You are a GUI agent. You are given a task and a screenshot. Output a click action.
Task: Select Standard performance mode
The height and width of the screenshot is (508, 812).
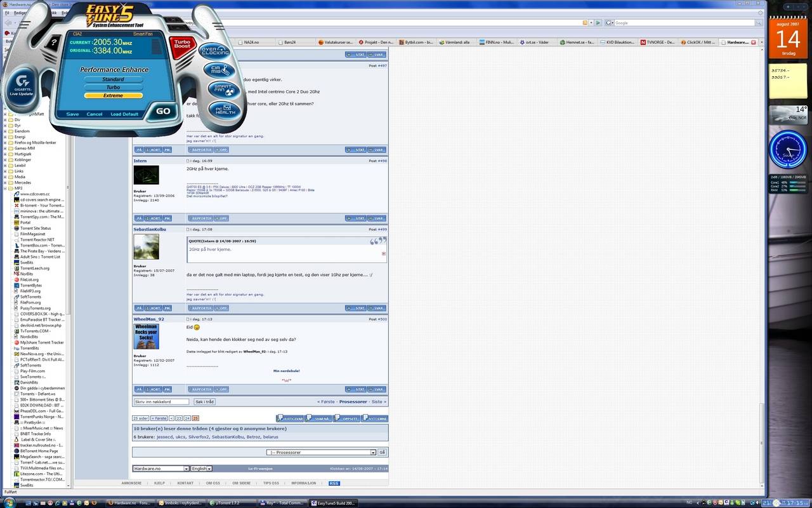(x=113, y=79)
